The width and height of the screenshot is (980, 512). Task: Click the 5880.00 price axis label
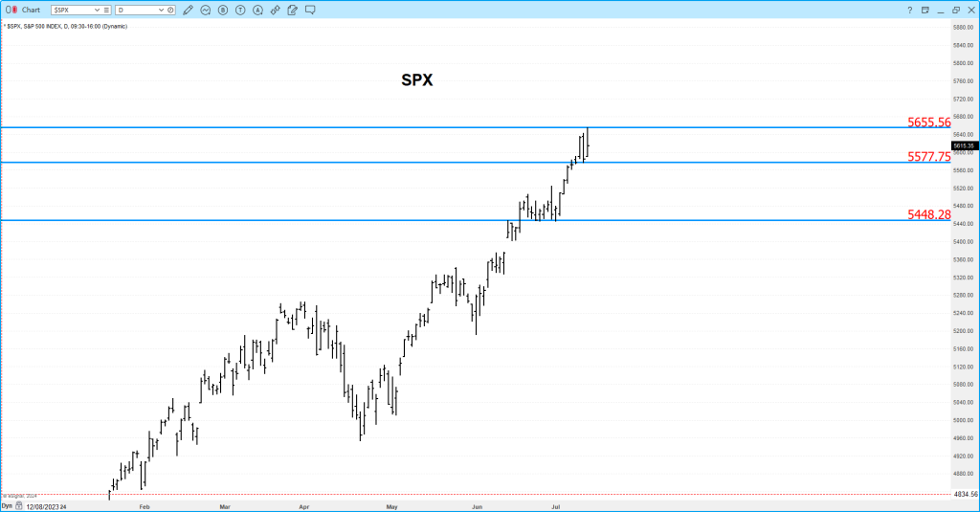click(x=964, y=28)
